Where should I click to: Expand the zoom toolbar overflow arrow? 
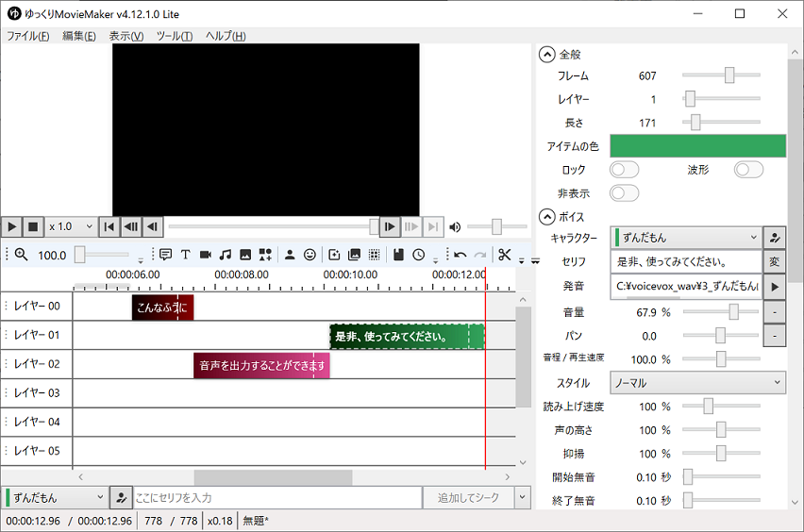pos(141,261)
